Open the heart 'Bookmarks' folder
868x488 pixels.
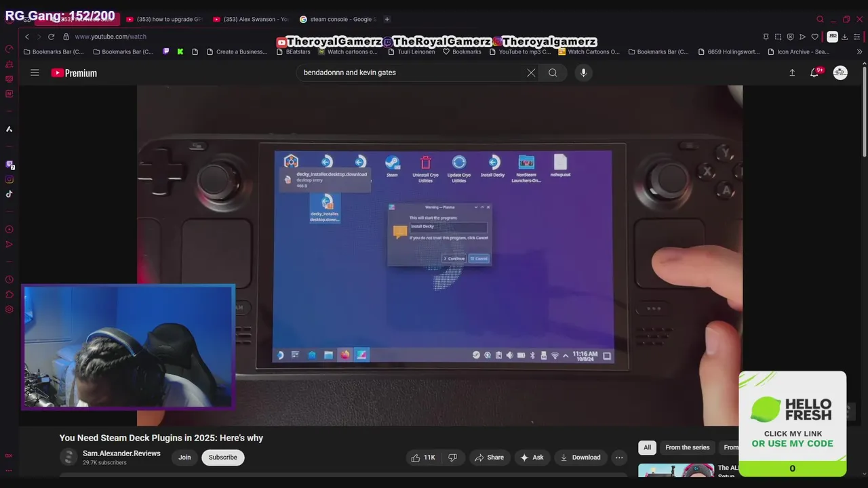[x=462, y=52]
